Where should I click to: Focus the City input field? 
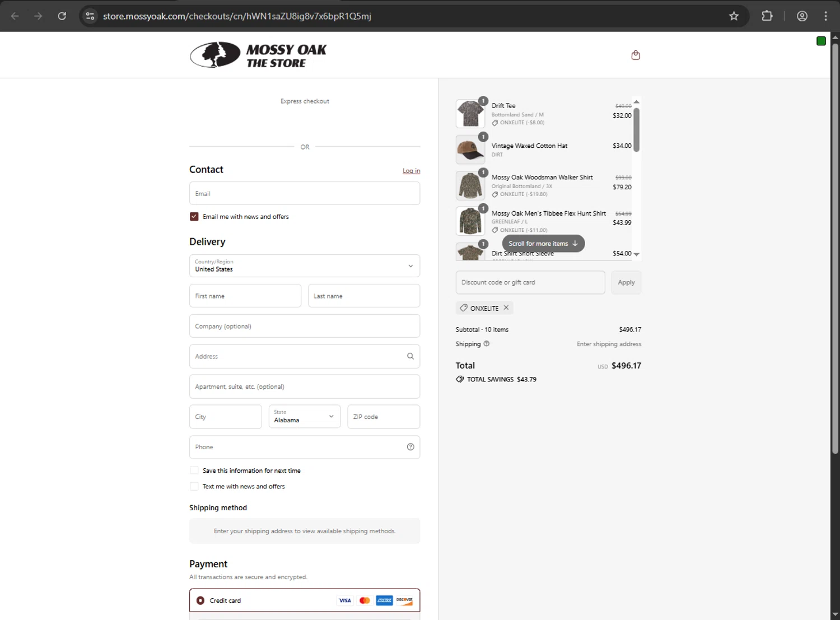[226, 417]
